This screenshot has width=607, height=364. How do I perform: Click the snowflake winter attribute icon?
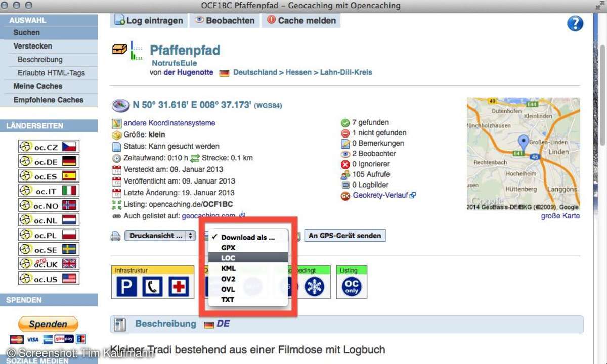(x=314, y=287)
